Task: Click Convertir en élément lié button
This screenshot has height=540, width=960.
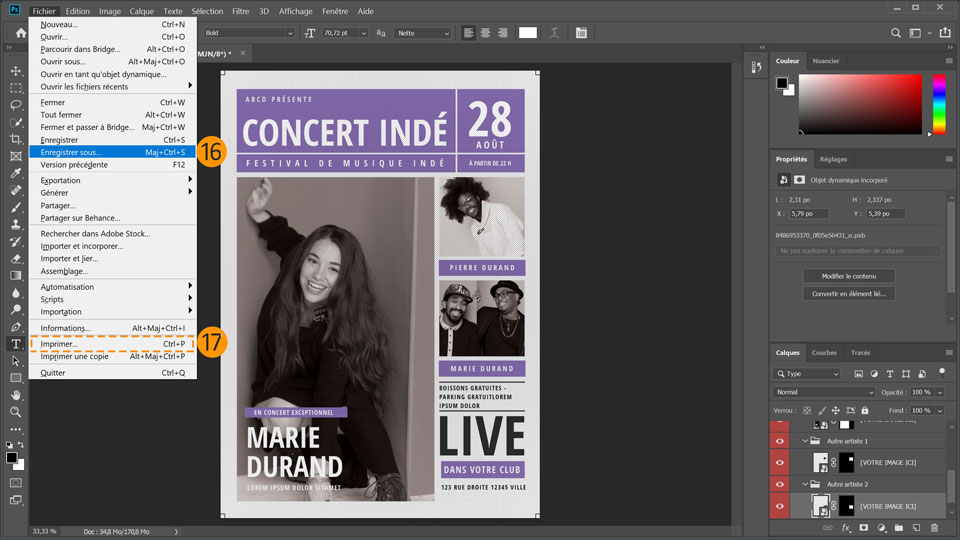Action: click(x=848, y=294)
